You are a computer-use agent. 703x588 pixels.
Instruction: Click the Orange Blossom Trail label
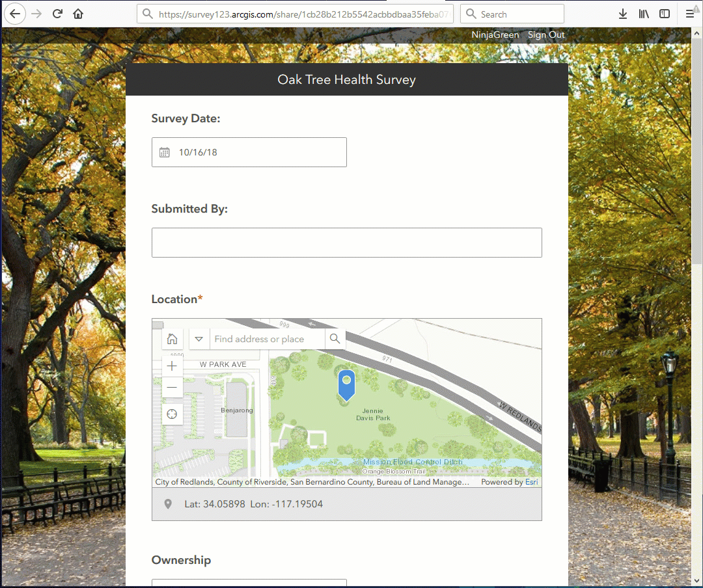(394, 472)
